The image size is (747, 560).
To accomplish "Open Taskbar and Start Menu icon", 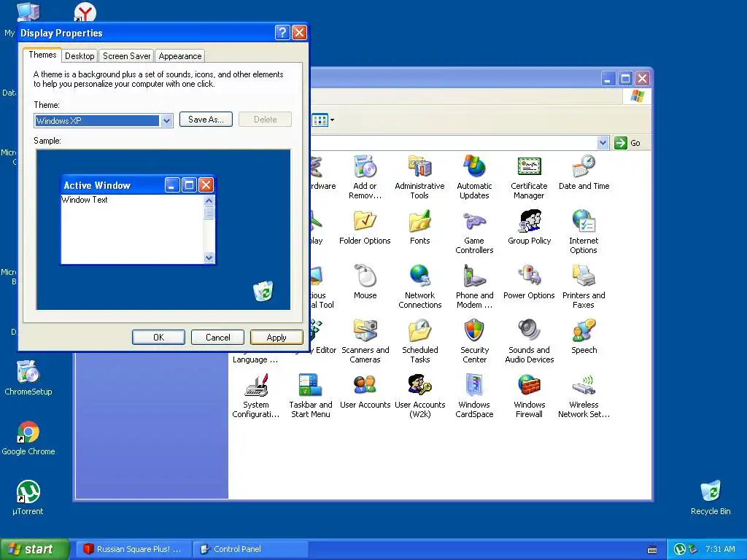I will (311, 385).
